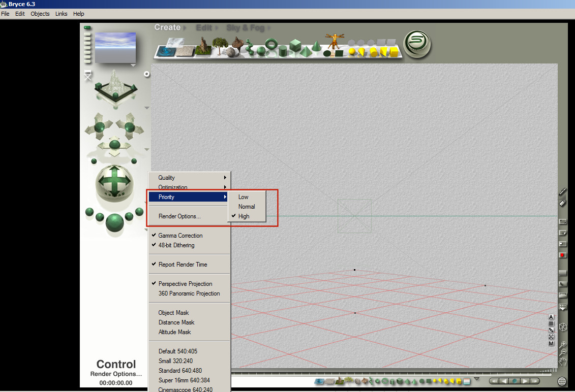Screen dimensions: 575x392
Task: Click the wireframe cube display icon
Action: click(562, 327)
